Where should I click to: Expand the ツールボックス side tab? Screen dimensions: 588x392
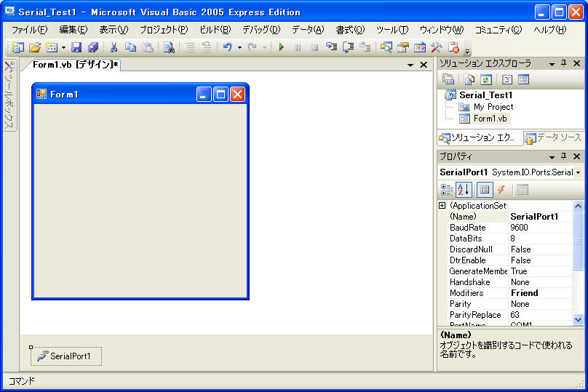pyautogui.click(x=9, y=95)
